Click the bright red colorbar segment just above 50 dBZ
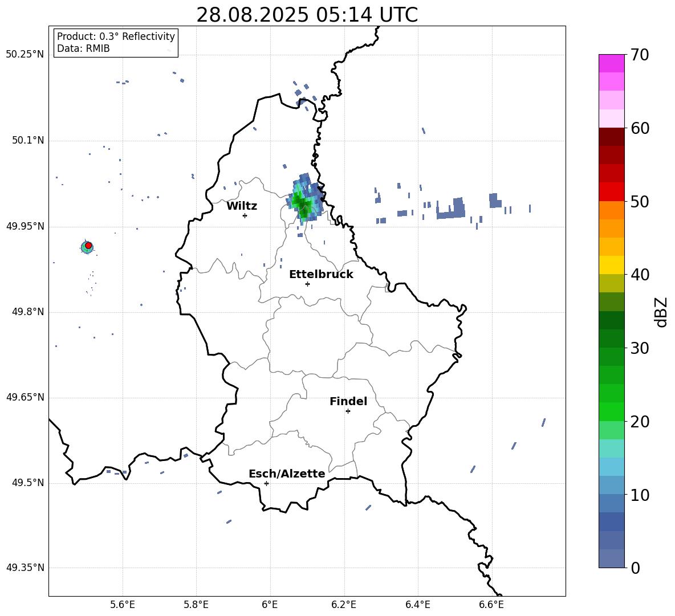 click(611, 192)
